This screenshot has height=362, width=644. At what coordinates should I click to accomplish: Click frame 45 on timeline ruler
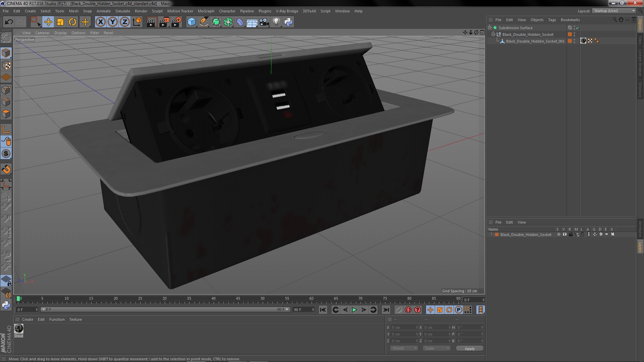[x=238, y=298]
